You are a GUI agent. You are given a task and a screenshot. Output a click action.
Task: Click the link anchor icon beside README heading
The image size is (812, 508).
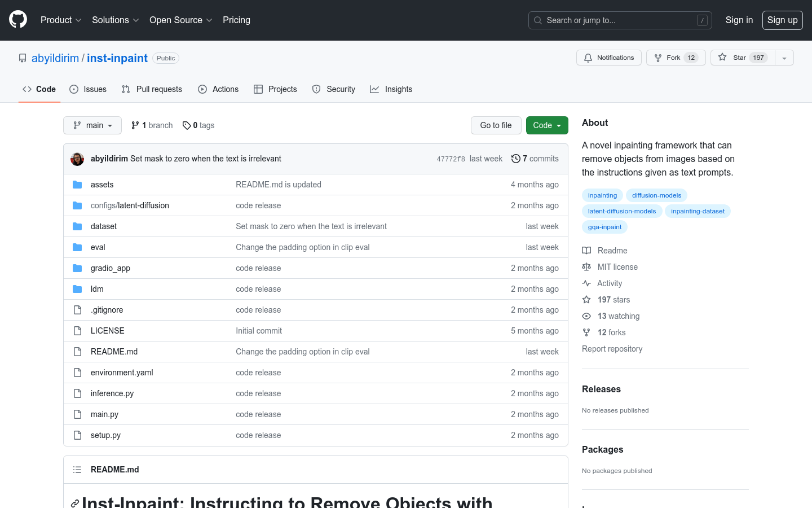pos(74,503)
